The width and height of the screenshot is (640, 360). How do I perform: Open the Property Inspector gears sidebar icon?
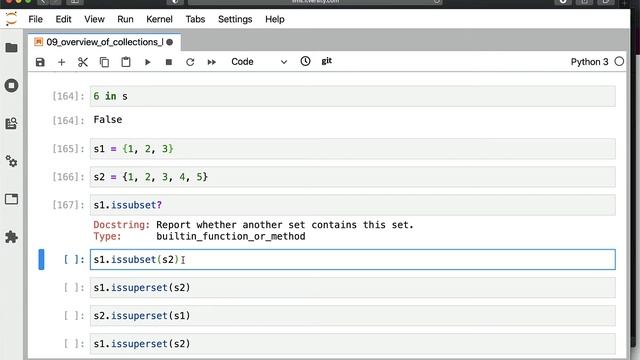tap(11, 161)
